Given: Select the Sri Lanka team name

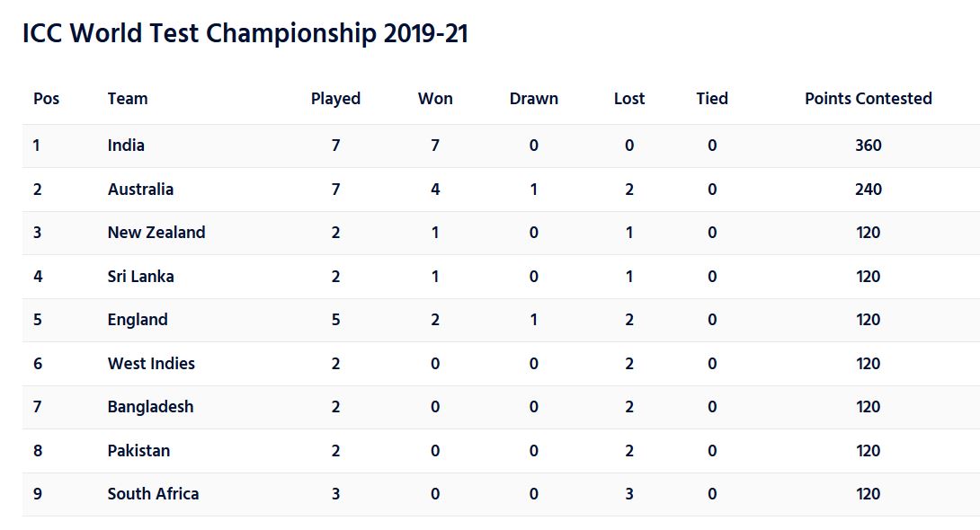Looking at the screenshot, I should tap(140, 277).
